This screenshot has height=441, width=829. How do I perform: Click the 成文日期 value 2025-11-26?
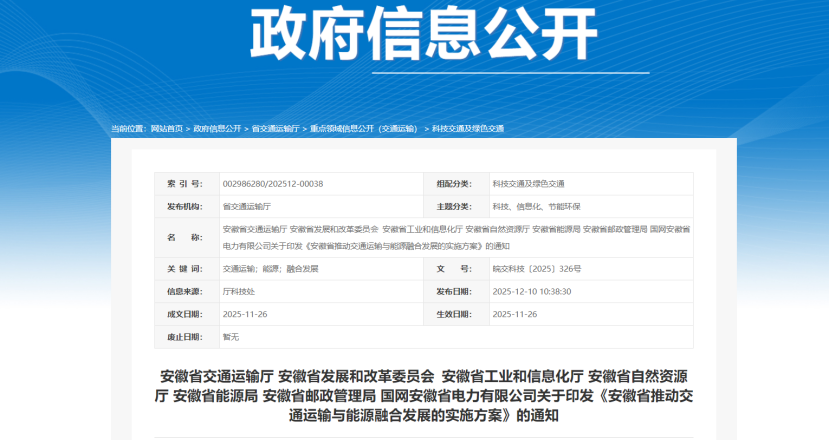pyautogui.click(x=244, y=314)
